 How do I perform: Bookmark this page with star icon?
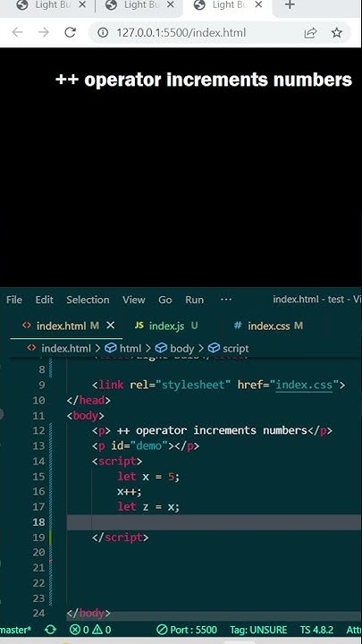coord(337,32)
